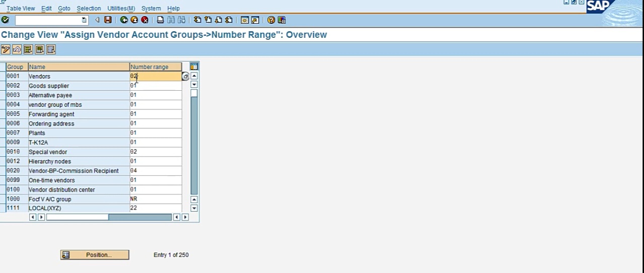Screen dimensions: 644x273
Task: Open command field history dropdown
Action: coord(84,20)
